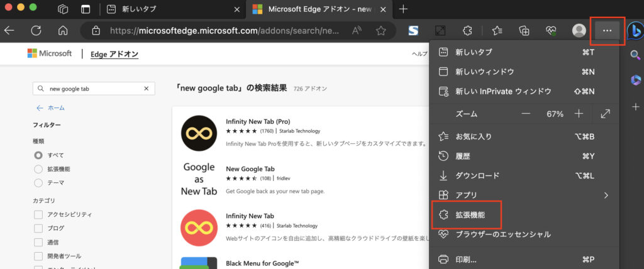Image resolution: width=644 pixels, height=269 pixels.
Task: Open the Settings and more ellipsis menu
Action: point(607,30)
